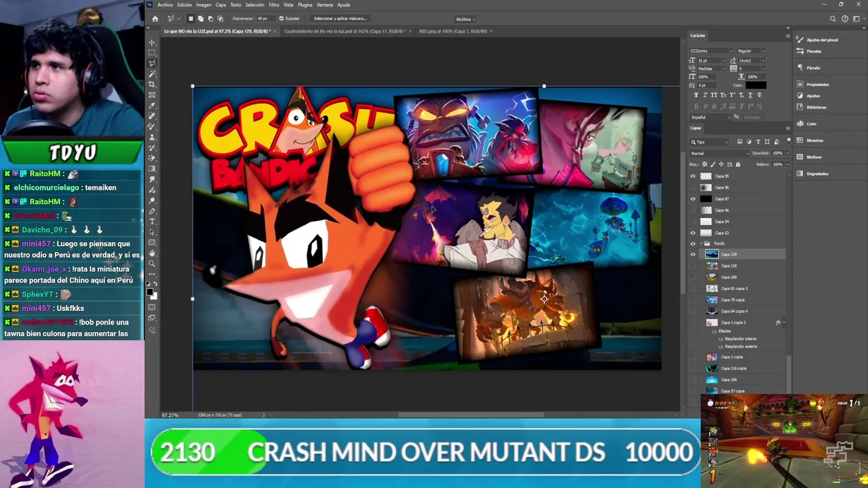868x488 pixels.
Task: Open the Ajustes panel
Action: point(809,96)
